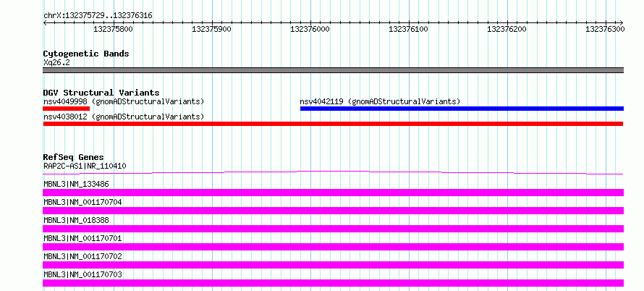
Task: Click the chrX:132375729..132376316 region label
Action: click(x=98, y=16)
